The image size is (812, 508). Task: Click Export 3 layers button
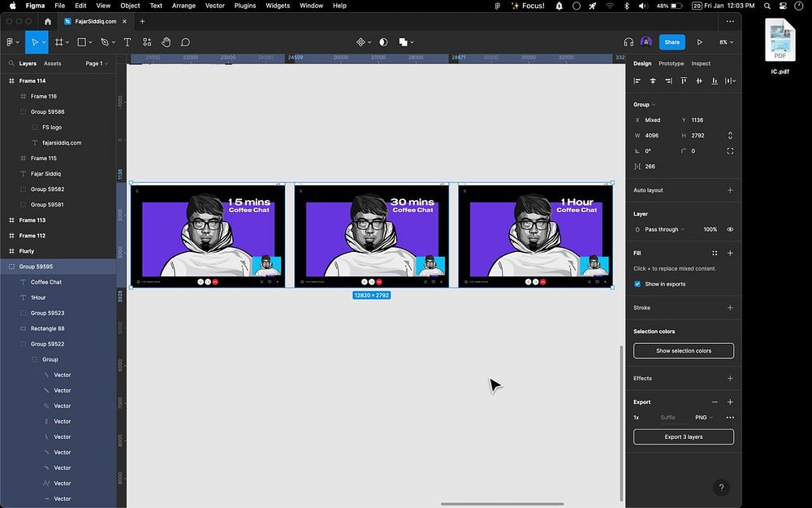click(684, 437)
